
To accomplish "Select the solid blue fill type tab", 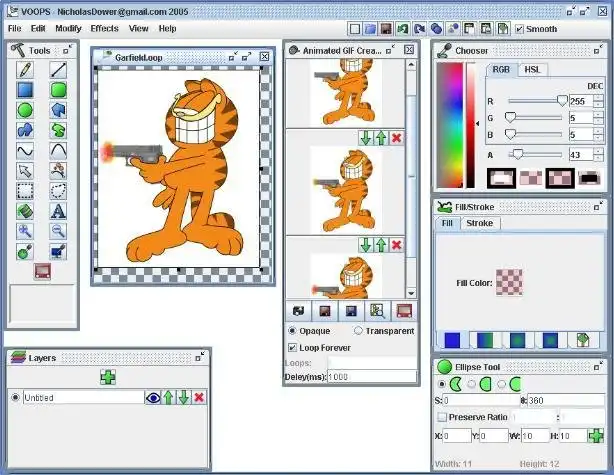I will (x=452, y=340).
